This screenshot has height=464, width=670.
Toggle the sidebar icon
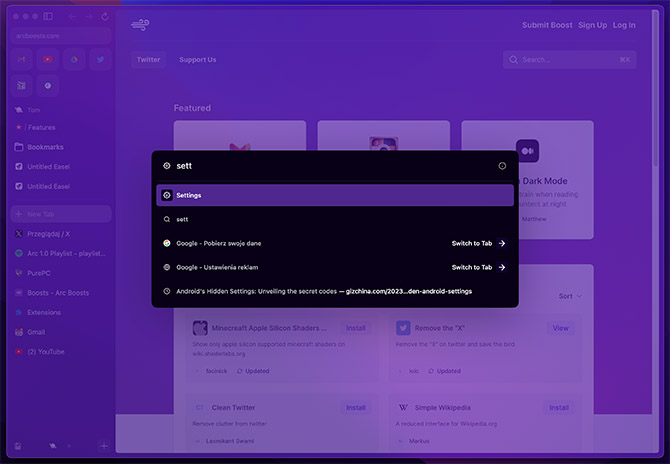click(x=48, y=16)
